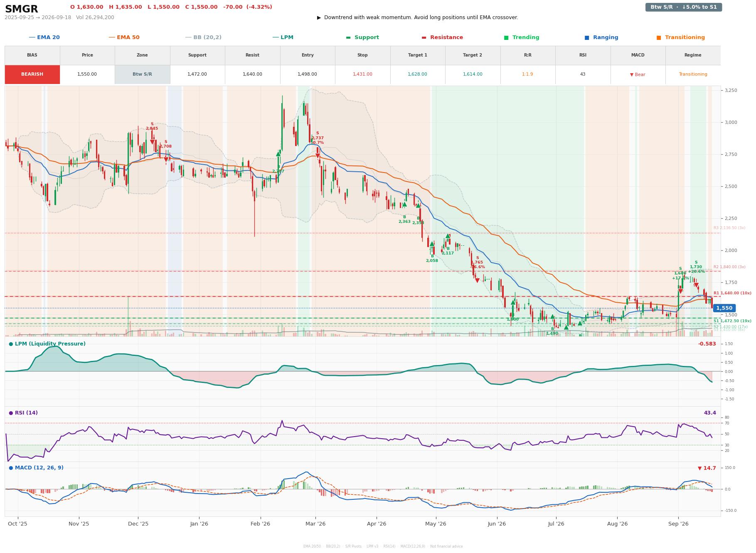Click the Btw S/R badge at top right
The image size is (756, 553).
pyautogui.click(x=684, y=7)
